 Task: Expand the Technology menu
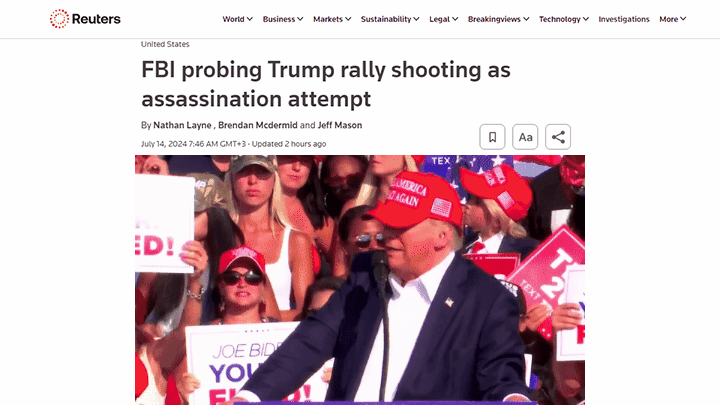click(564, 19)
